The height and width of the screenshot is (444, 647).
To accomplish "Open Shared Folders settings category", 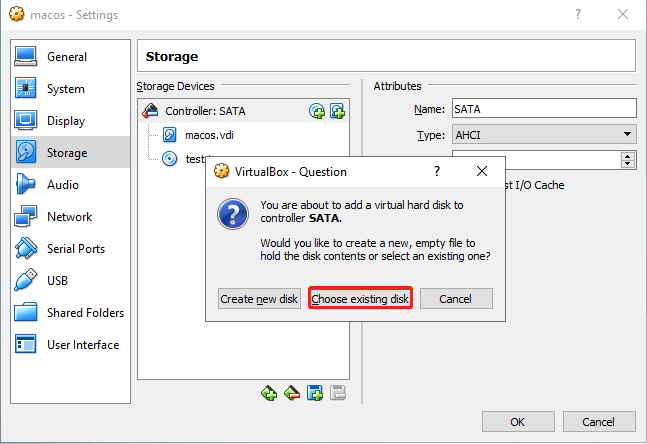I will (x=71, y=312).
